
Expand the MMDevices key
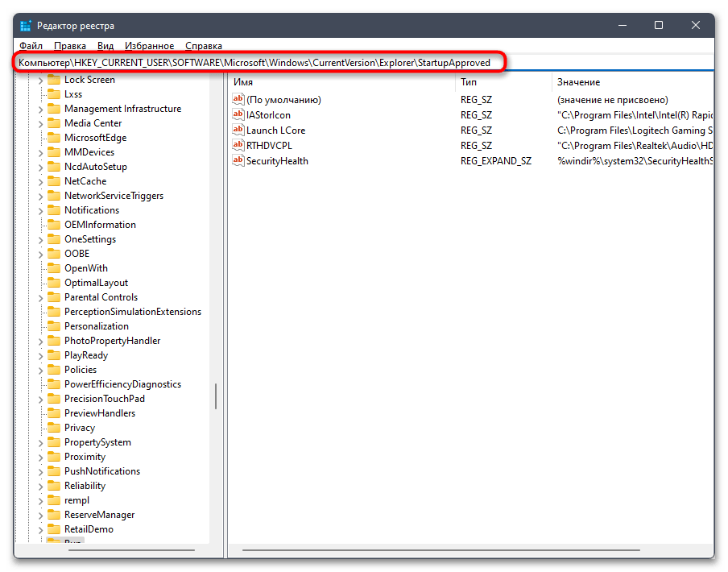click(x=40, y=153)
